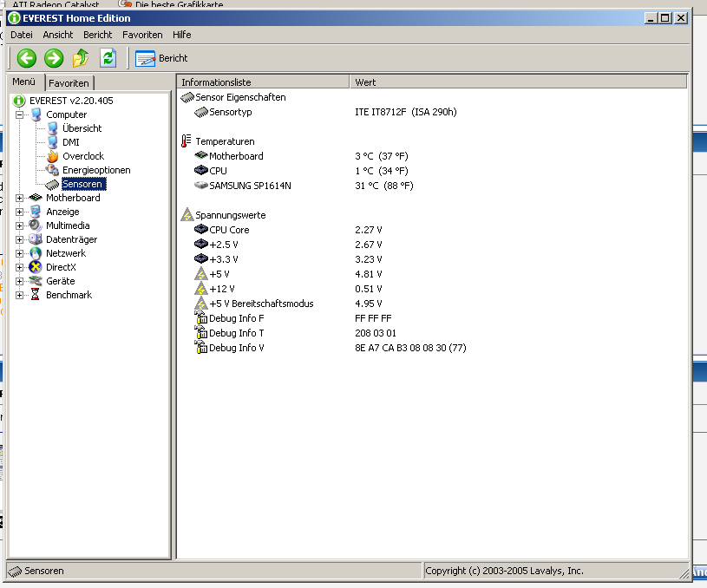The width and height of the screenshot is (707, 588).
Task: Click the window resize grip in status bar
Action: (x=684, y=572)
